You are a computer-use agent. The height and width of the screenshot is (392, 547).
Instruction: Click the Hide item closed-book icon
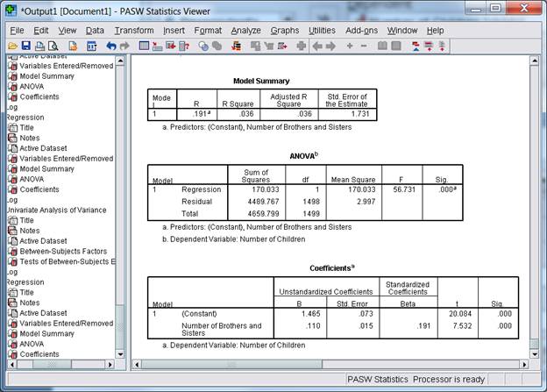(396, 46)
